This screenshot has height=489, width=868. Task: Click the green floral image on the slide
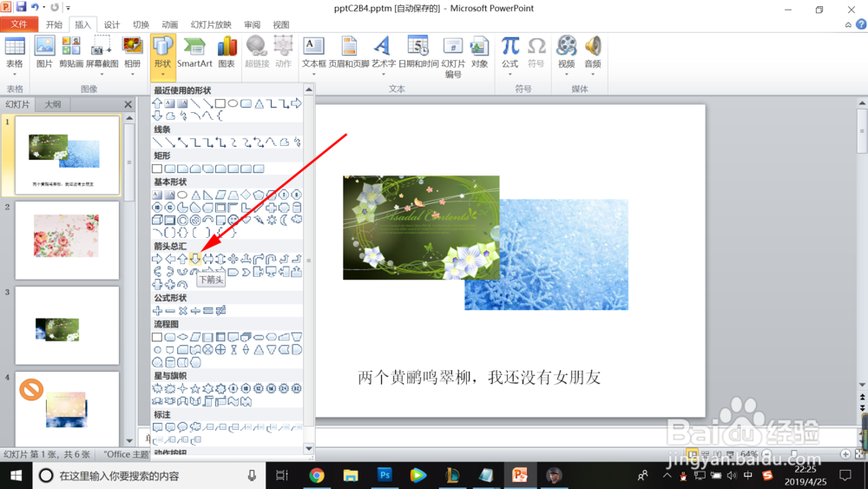[x=421, y=228]
